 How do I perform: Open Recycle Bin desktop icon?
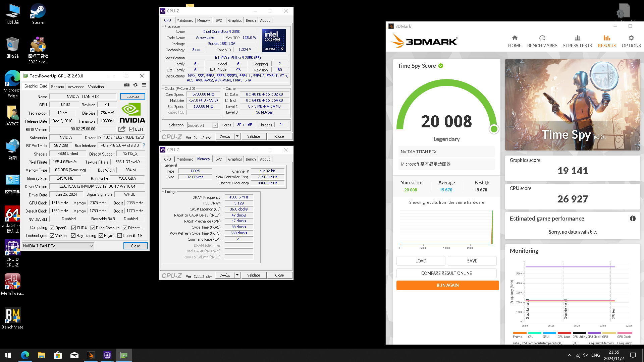12,48
